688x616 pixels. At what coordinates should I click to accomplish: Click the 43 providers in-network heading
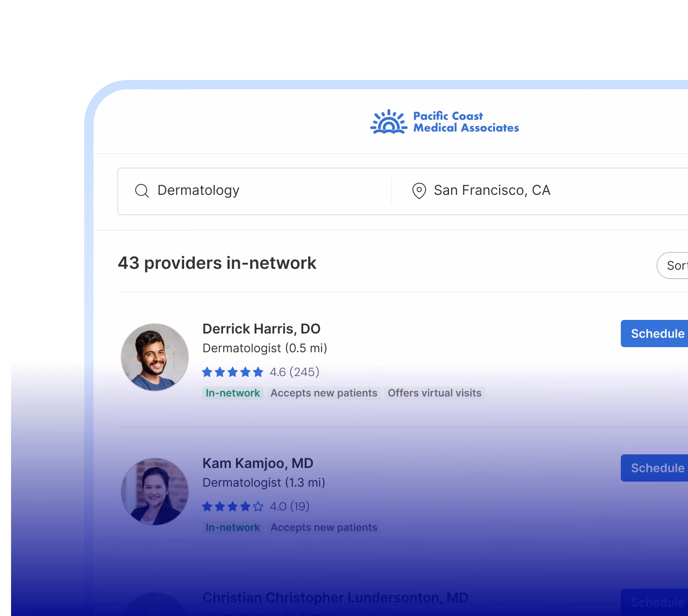(x=217, y=263)
